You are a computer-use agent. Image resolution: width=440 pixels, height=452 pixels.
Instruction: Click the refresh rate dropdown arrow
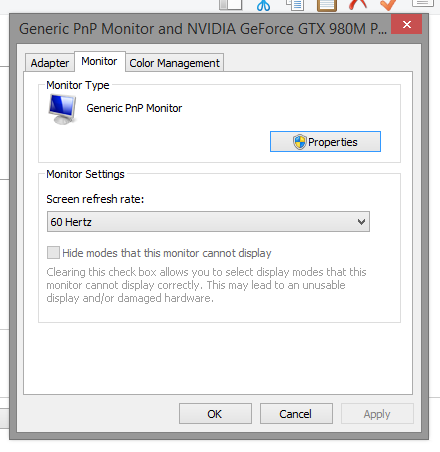(x=361, y=222)
